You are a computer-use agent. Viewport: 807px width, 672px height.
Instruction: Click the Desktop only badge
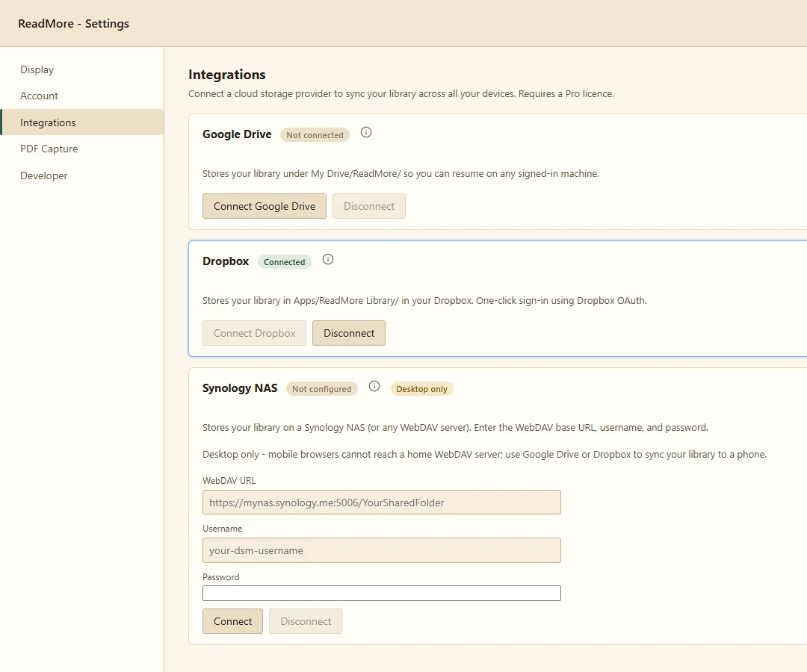coord(421,389)
